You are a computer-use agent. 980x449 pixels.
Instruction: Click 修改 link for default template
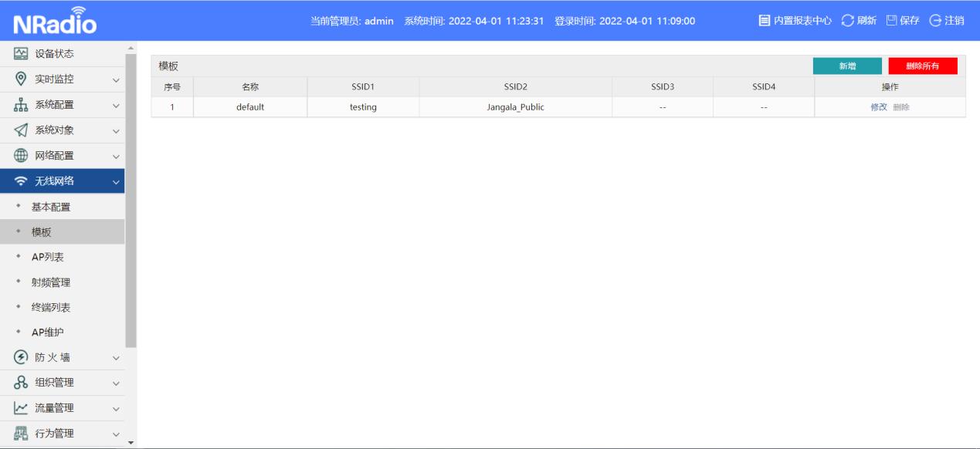(x=878, y=107)
